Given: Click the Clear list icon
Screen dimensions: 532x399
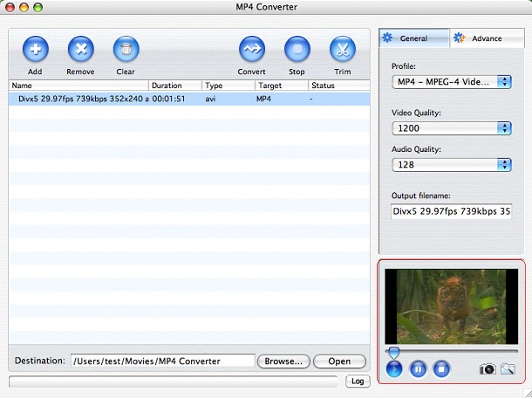Looking at the screenshot, I should pos(126,50).
